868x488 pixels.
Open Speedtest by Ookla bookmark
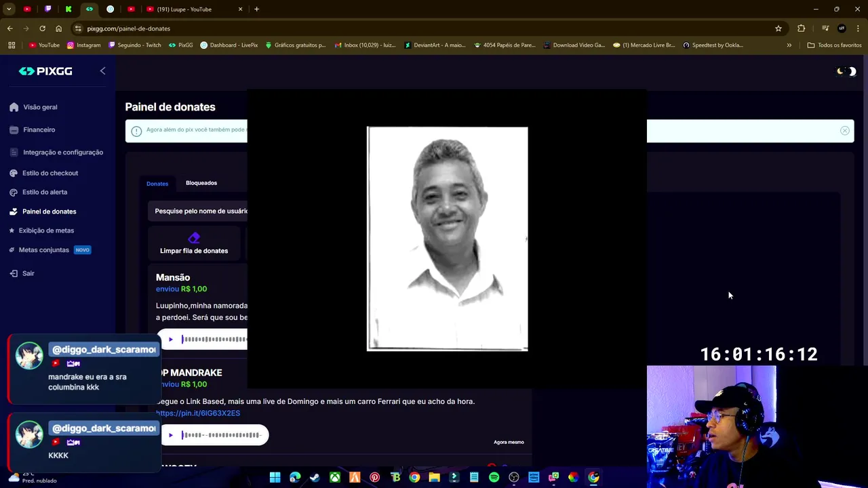[713, 45]
